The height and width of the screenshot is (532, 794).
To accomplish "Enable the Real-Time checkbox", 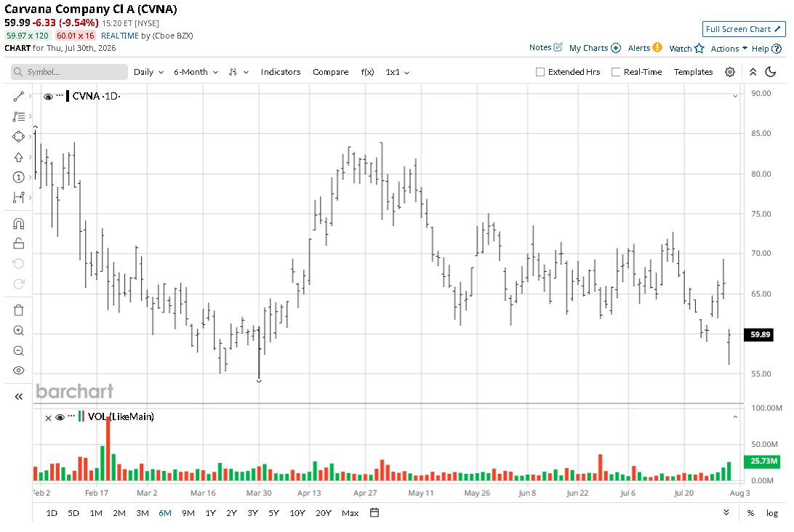I will click(616, 72).
